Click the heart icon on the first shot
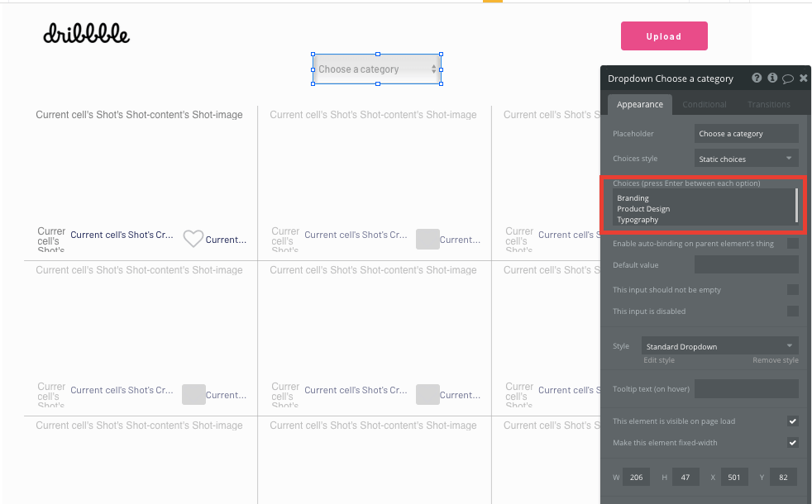 [193, 239]
